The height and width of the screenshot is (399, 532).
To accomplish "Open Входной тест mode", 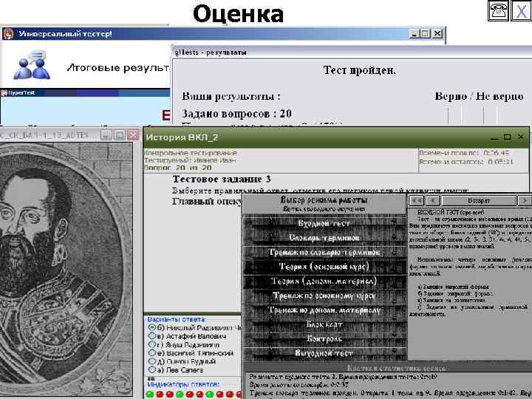I will coord(324,223).
